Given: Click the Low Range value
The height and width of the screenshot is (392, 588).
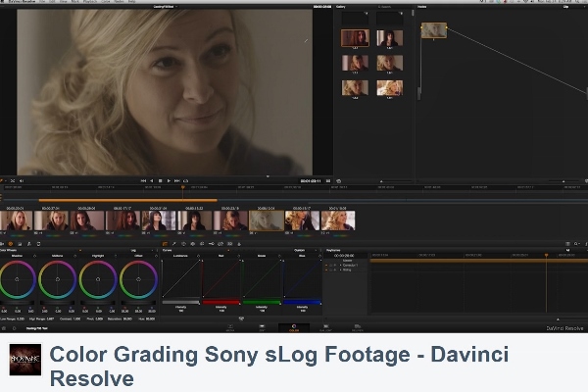Looking at the screenshot, I should [x=21, y=318].
